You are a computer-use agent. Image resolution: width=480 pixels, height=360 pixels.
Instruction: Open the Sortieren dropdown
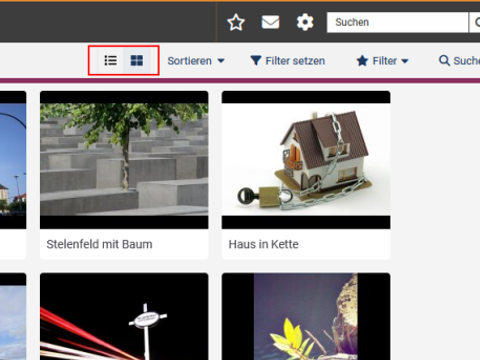point(196,61)
